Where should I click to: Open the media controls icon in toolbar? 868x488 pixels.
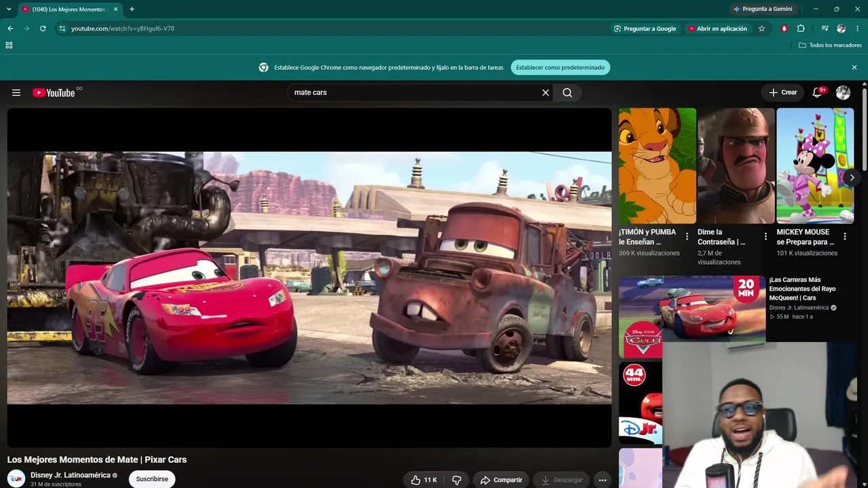pos(825,28)
